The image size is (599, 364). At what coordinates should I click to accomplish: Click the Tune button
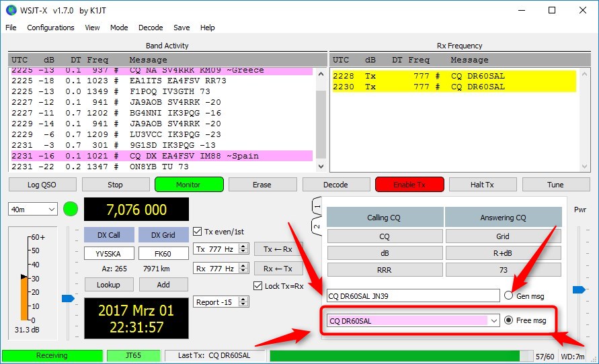[x=556, y=185]
